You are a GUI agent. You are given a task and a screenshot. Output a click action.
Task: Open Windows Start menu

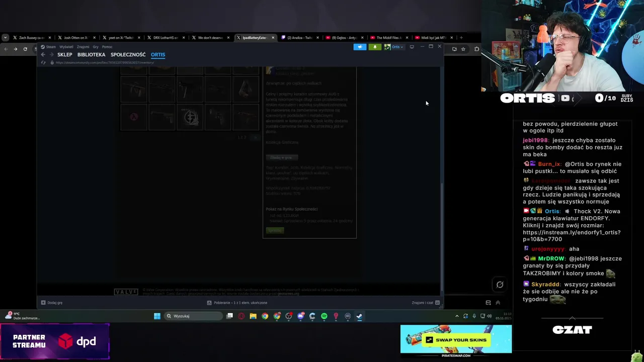coord(157,316)
